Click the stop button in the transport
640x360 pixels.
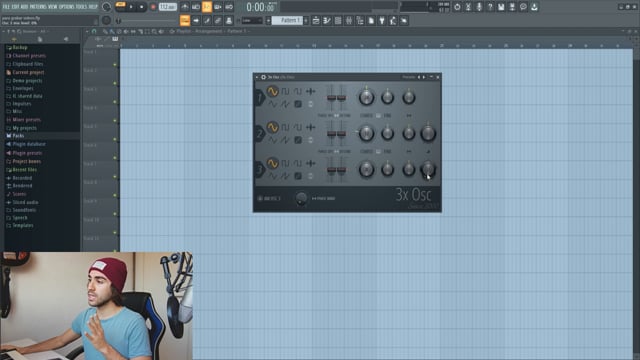142,7
